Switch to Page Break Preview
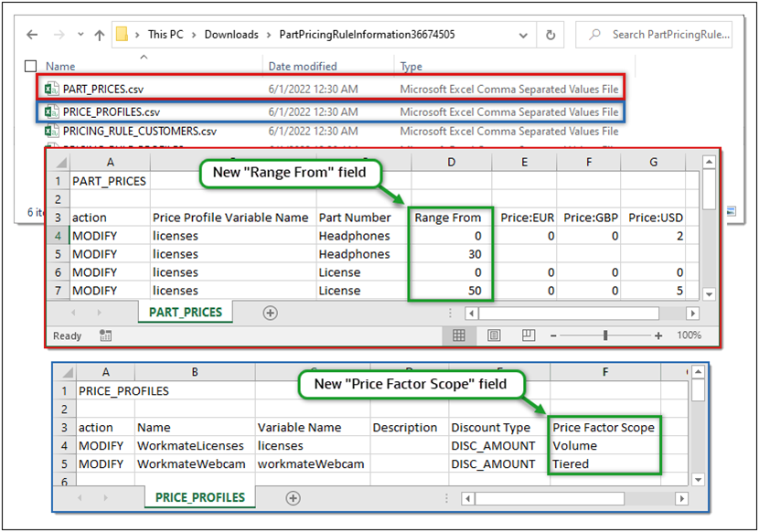 click(x=529, y=335)
